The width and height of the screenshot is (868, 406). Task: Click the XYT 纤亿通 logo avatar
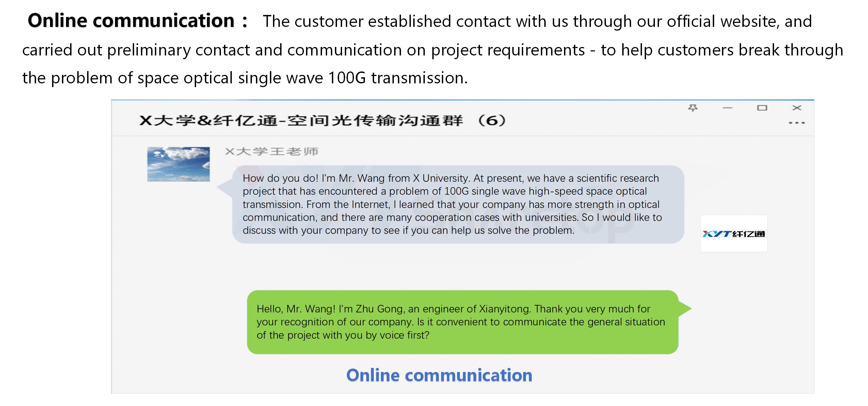tap(734, 233)
